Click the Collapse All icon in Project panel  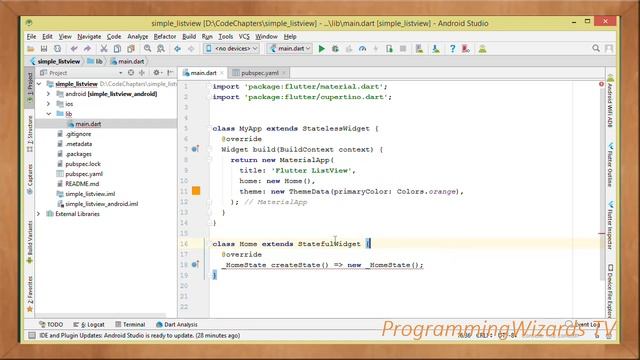pyautogui.click(x=142, y=73)
